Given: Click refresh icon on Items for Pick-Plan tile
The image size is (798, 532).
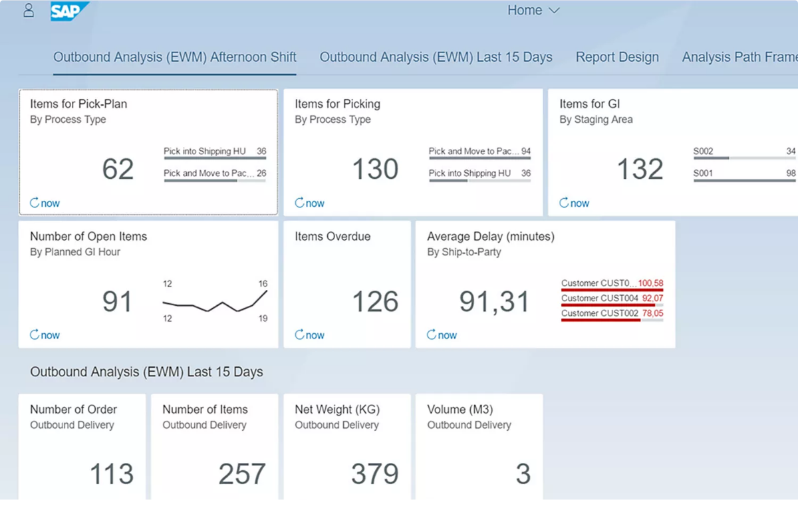Looking at the screenshot, I should (x=35, y=203).
